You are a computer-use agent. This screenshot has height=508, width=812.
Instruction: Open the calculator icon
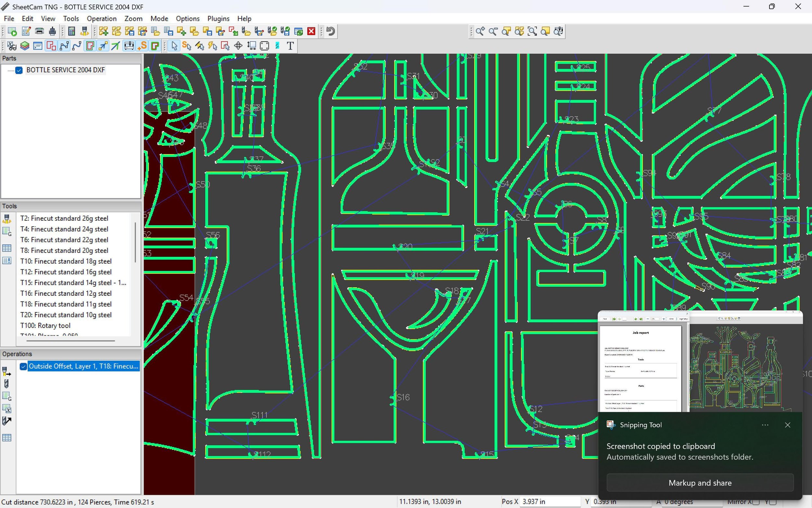coord(71,31)
